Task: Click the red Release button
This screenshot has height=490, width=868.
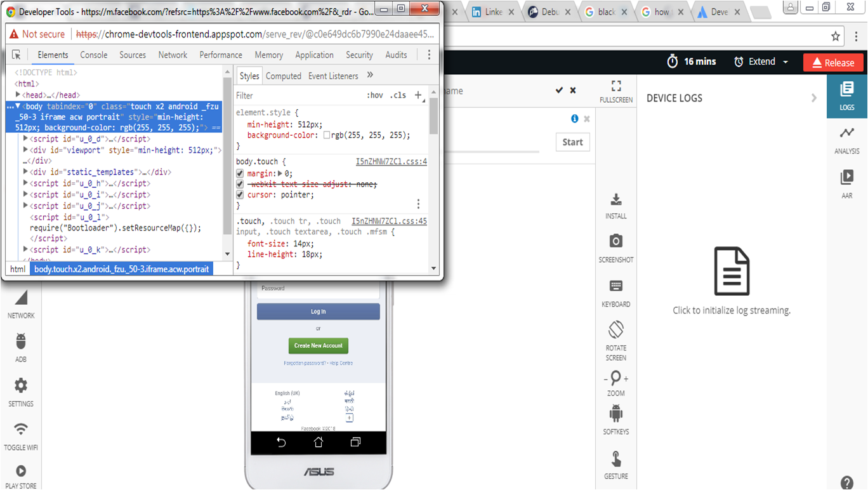Action: (x=833, y=62)
